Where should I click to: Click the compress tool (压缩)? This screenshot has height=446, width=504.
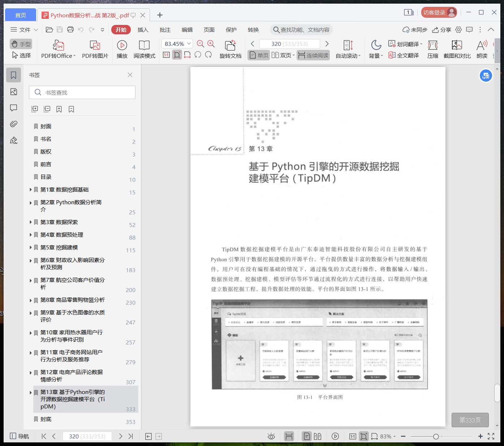[432, 50]
